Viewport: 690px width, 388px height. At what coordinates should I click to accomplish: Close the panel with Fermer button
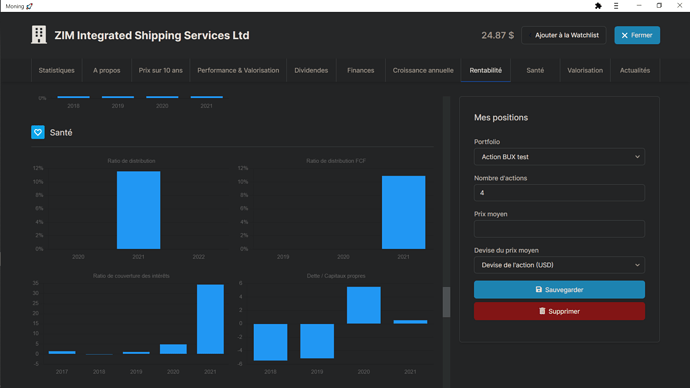click(x=637, y=35)
